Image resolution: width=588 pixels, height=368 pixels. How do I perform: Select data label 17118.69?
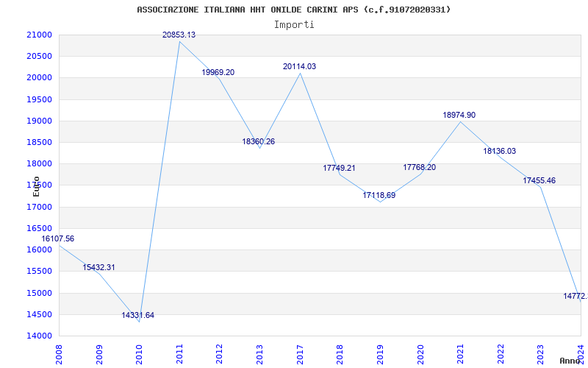click(x=379, y=195)
